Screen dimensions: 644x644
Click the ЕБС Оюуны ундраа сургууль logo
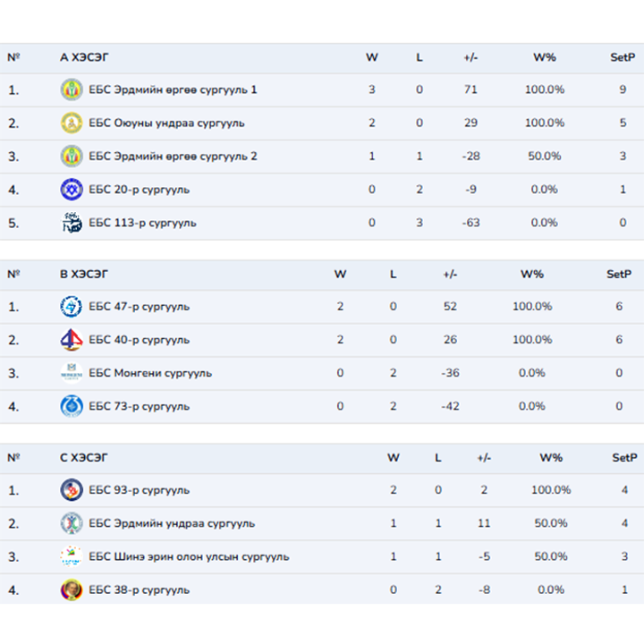click(x=72, y=123)
